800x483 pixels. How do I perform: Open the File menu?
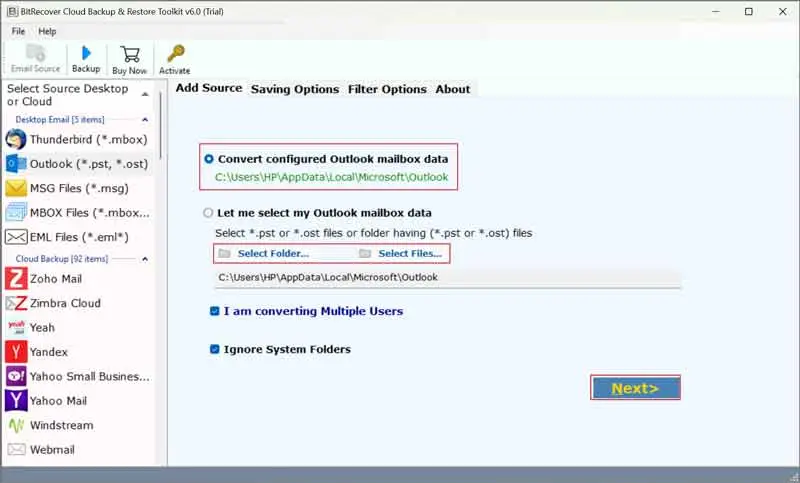click(19, 31)
